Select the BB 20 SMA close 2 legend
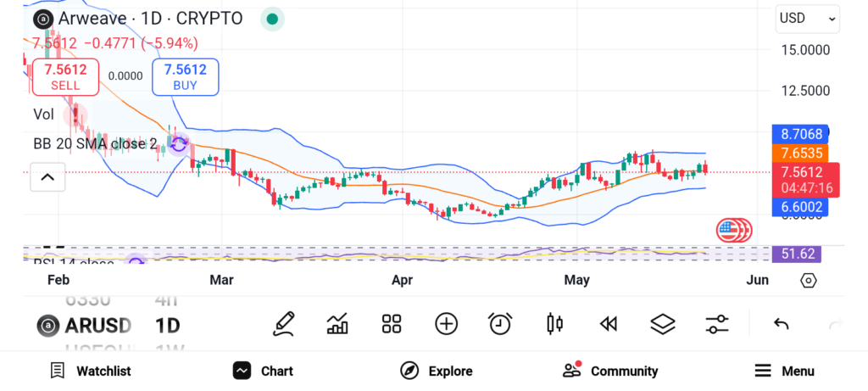The height and width of the screenshot is (391, 868). pyautogui.click(x=95, y=144)
